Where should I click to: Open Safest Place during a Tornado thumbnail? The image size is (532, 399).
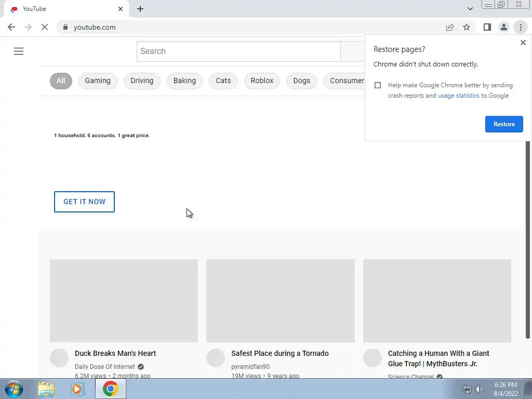(280, 301)
